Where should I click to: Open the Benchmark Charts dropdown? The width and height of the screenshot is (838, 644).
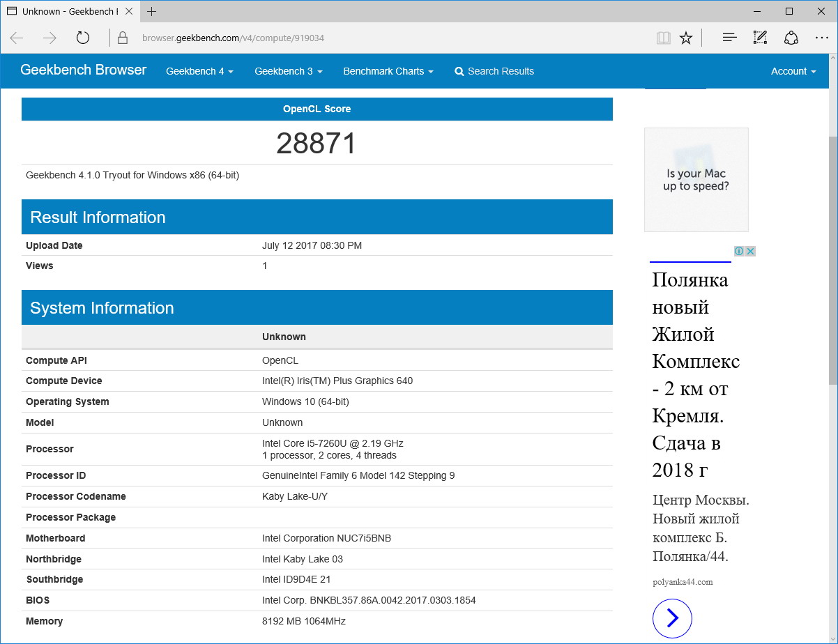click(x=388, y=71)
